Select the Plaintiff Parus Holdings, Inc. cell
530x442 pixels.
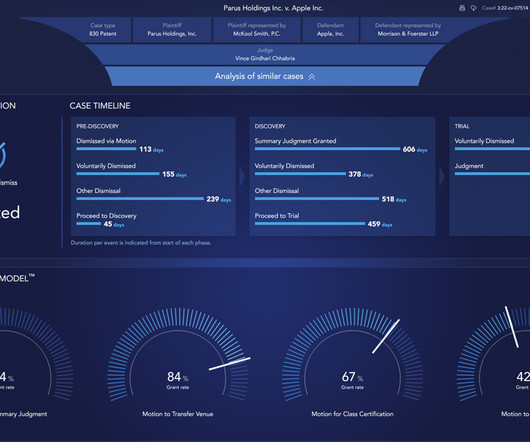click(172, 30)
